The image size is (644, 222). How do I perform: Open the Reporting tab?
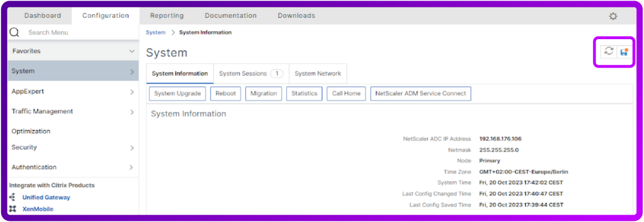click(167, 15)
